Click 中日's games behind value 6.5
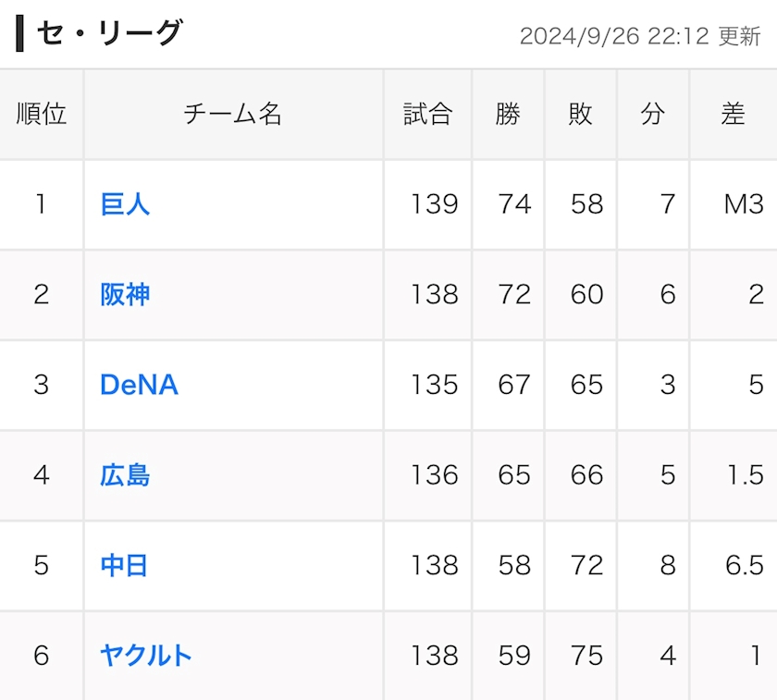777x700 pixels. point(744,565)
